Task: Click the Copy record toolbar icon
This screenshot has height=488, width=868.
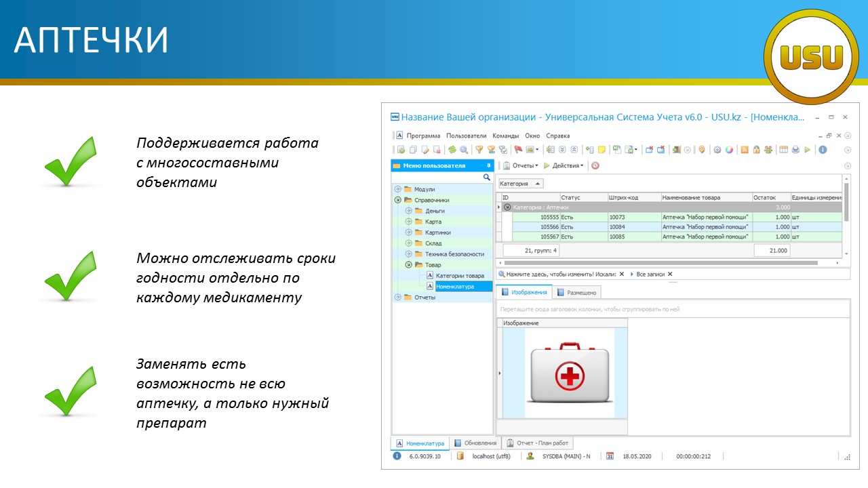Action: (413, 150)
